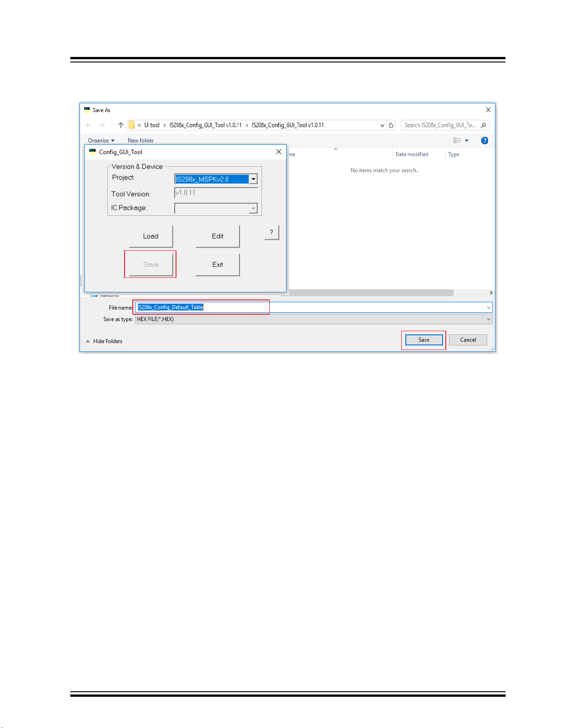Create a New folder

coord(141,141)
